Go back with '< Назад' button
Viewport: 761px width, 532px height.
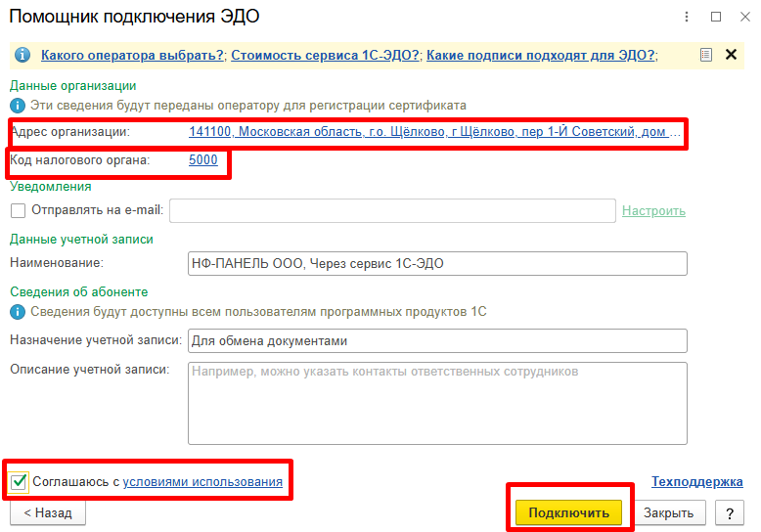(x=48, y=513)
